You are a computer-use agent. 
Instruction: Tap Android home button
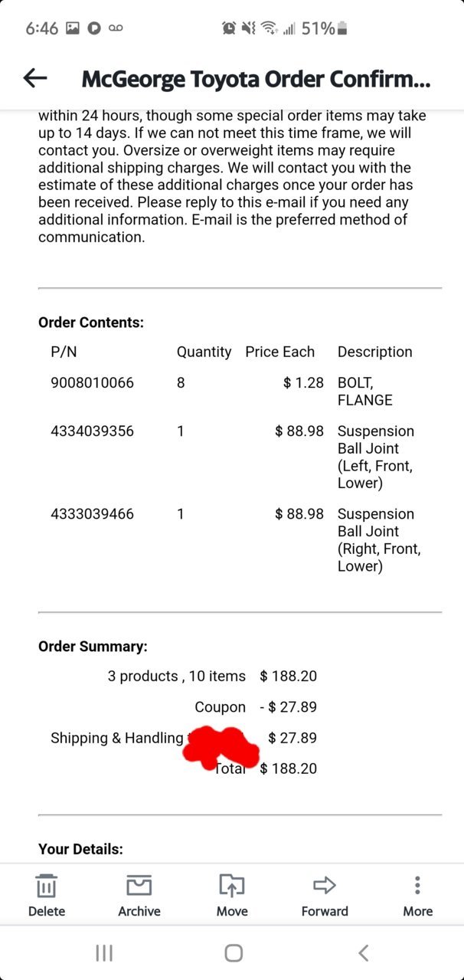click(x=234, y=952)
